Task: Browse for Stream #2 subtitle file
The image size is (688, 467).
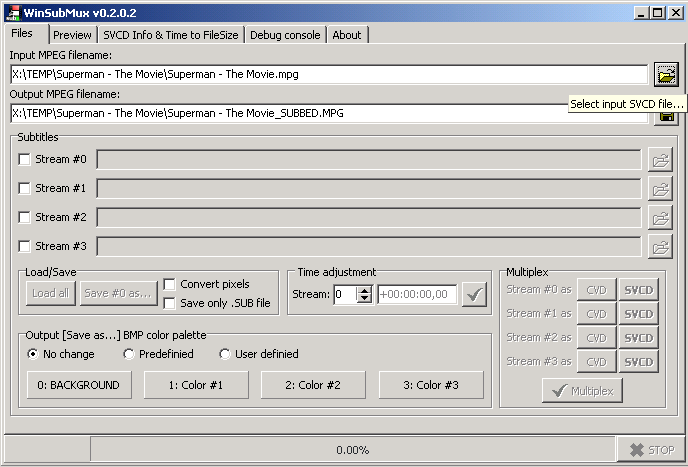Action: pos(660,218)
